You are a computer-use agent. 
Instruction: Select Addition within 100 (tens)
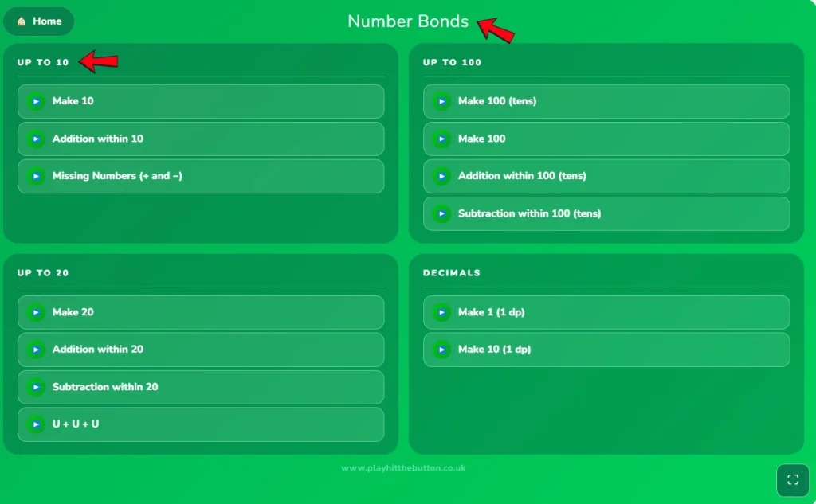pos(606,176)
